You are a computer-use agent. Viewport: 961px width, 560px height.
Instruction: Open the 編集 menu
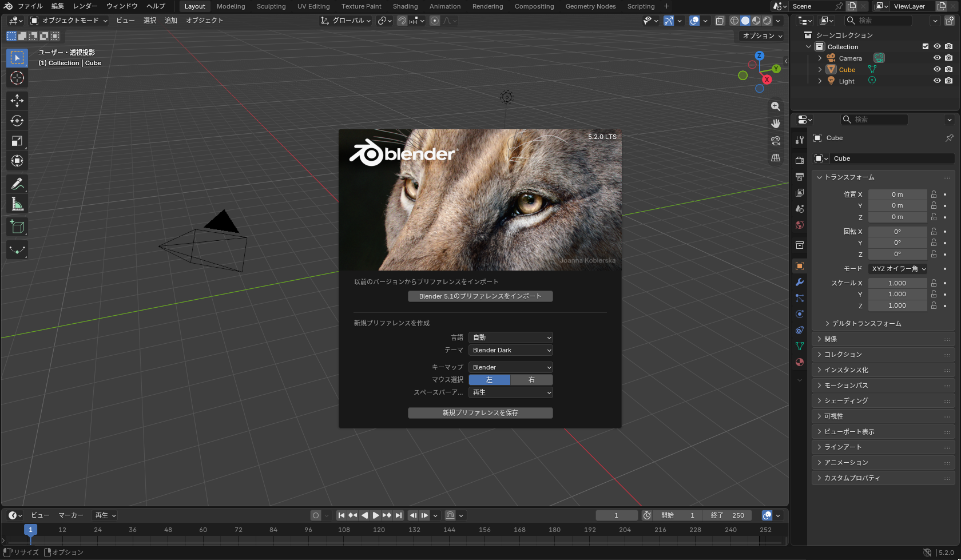[x=58, y=6]
